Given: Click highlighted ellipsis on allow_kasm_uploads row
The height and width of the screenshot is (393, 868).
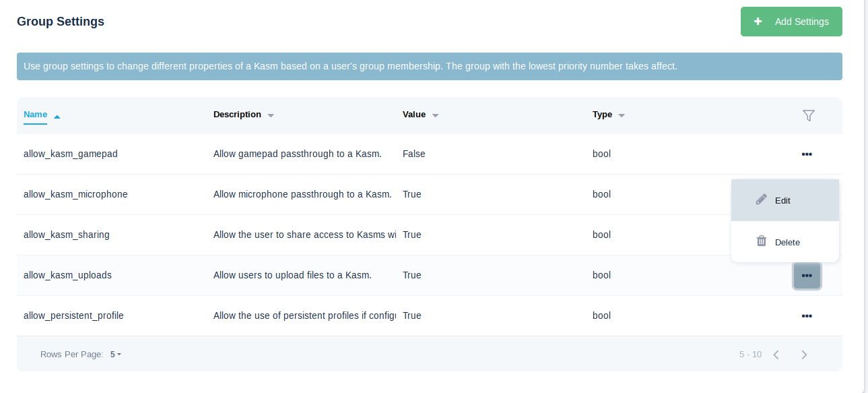Looking at the screenshot, I should click(807, 275).
